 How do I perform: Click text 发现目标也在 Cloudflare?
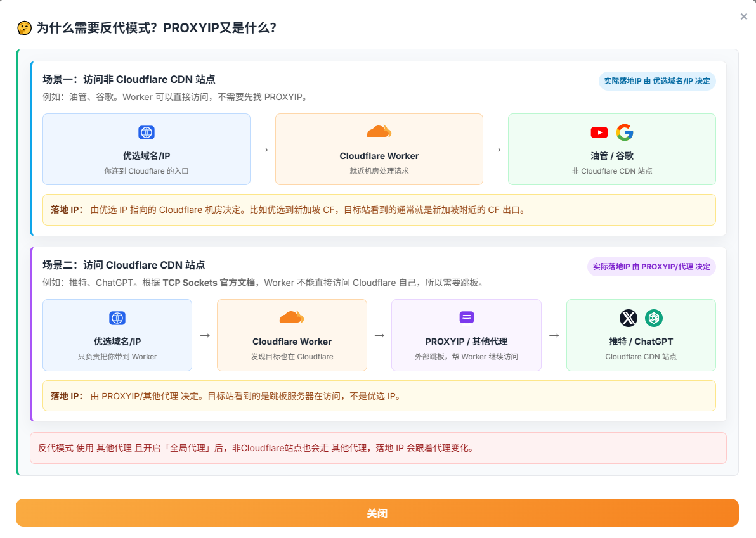click(292, 357)
